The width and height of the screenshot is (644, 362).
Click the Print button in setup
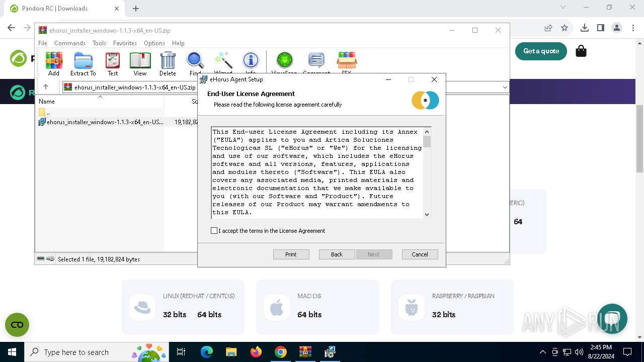pos(291,254)
